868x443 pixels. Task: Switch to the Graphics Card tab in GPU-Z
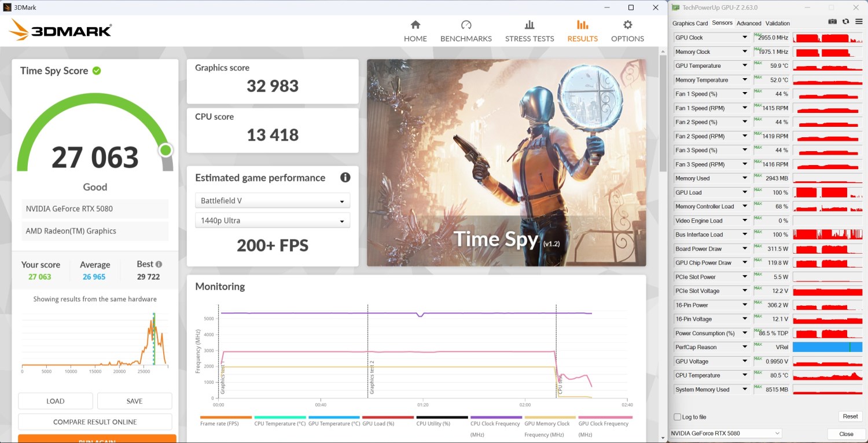690,23
